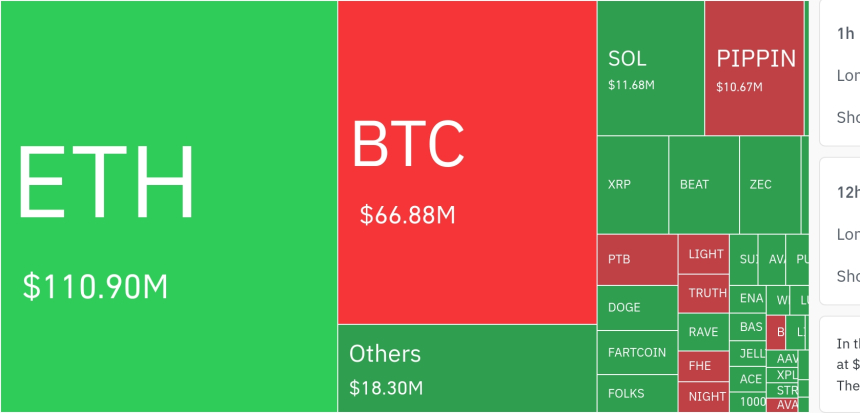This screenshot has width=860, height=413.
Task: Open the red TRUTH tile
Action: click(704, 293)
